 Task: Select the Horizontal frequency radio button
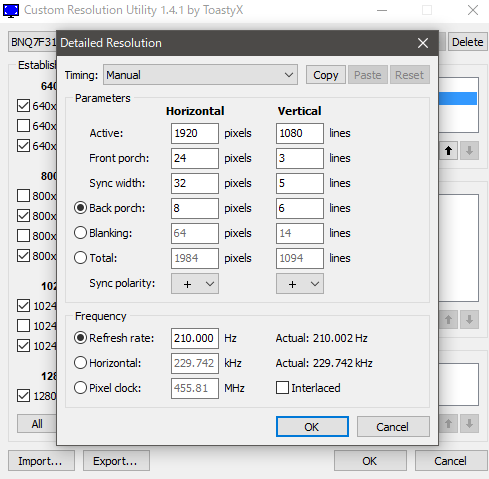point(80,363)
